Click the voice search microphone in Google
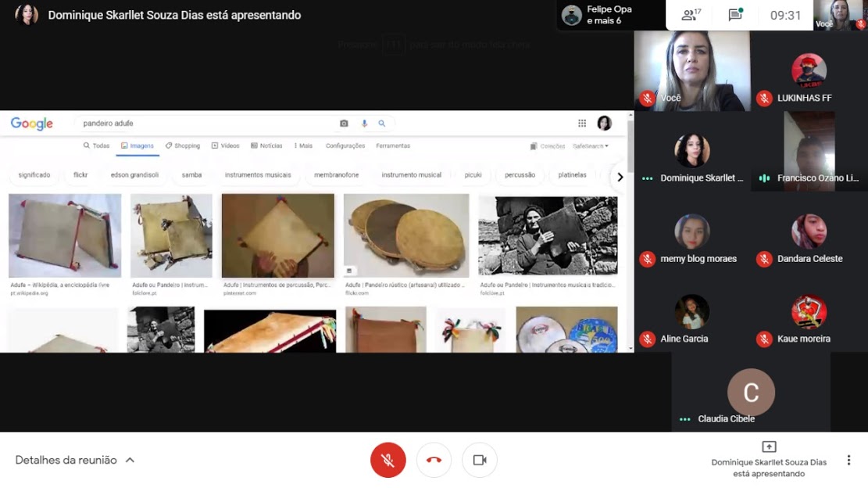868x488 pixels. coord(364,124)
